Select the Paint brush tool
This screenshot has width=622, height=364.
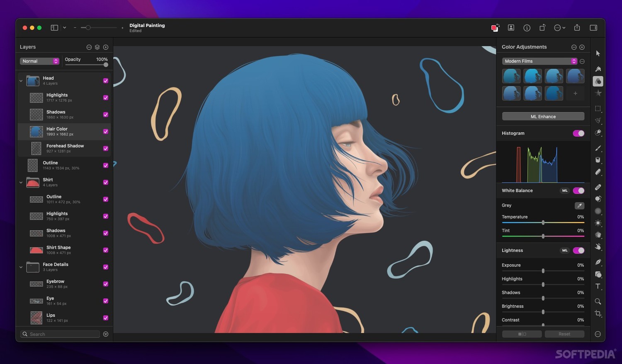pos(598,148)
